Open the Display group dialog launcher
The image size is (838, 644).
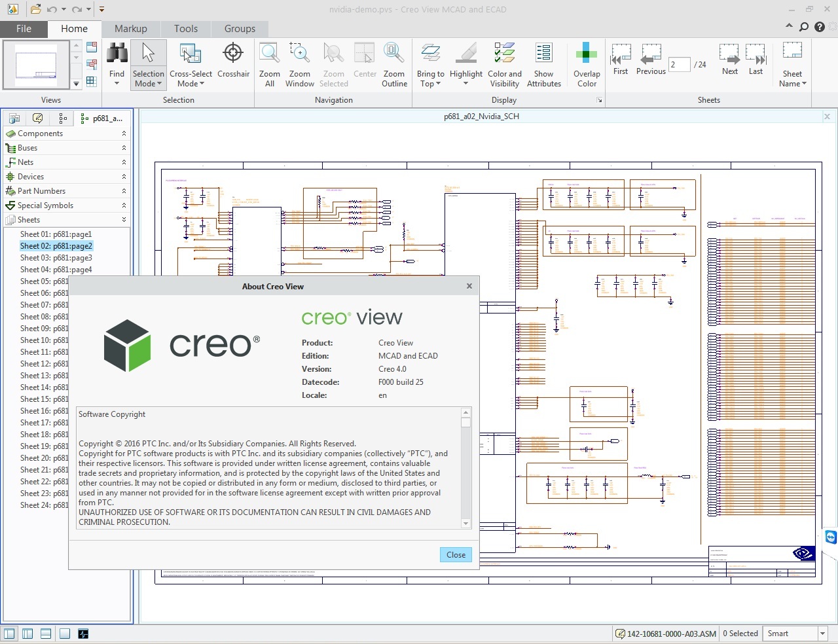click(x=599, y=100)
